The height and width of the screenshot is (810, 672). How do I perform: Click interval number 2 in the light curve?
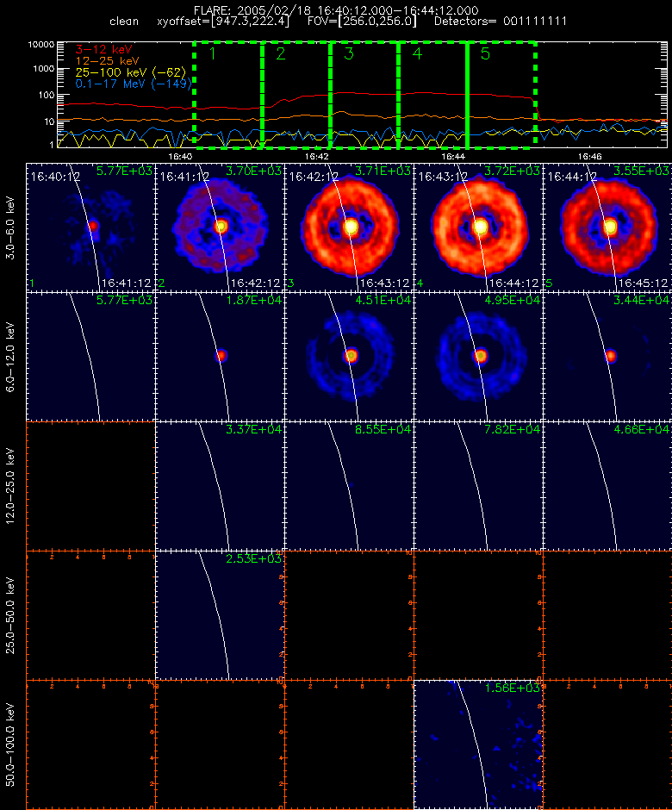point(281,53)
